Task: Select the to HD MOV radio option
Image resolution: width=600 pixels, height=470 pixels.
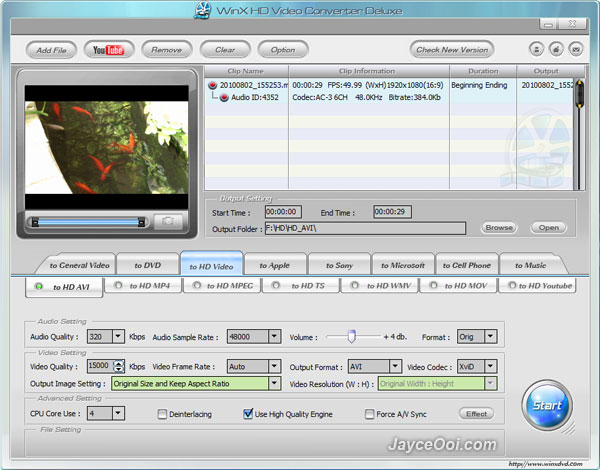Action: (433, 285)
